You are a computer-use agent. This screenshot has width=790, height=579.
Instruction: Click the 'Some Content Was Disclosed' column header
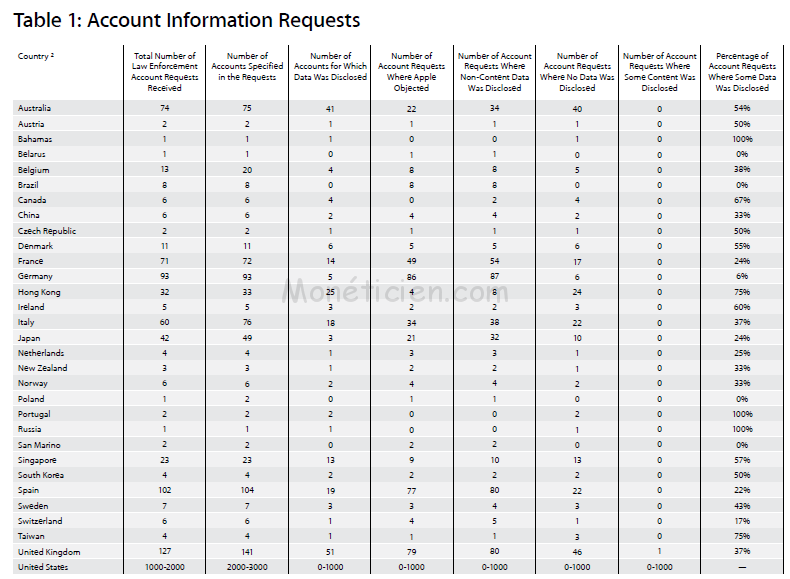[x=659, y=72]
